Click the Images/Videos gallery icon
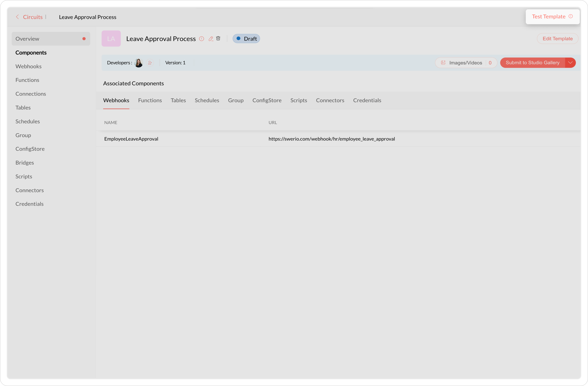 point(443,63)
